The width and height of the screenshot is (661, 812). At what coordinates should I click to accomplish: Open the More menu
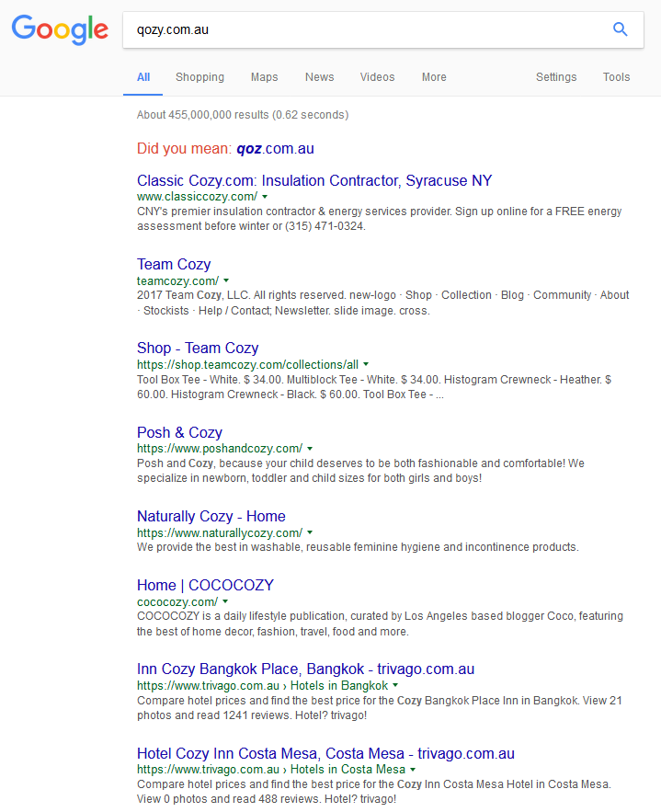[434, 77]
